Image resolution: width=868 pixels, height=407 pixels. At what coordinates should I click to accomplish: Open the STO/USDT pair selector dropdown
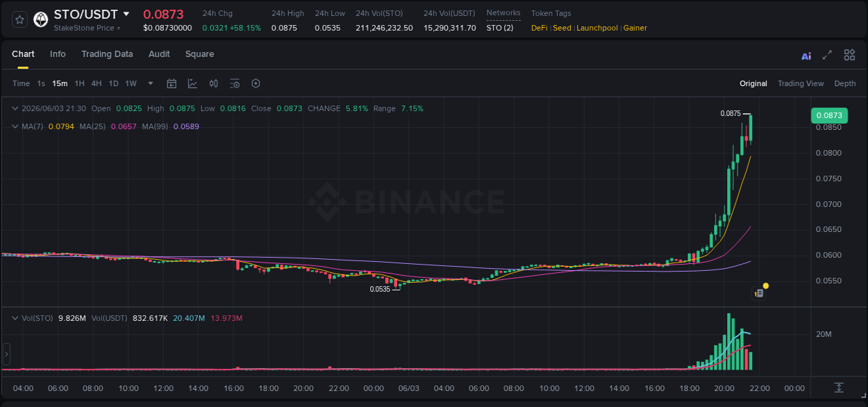[x=126, y=14]
